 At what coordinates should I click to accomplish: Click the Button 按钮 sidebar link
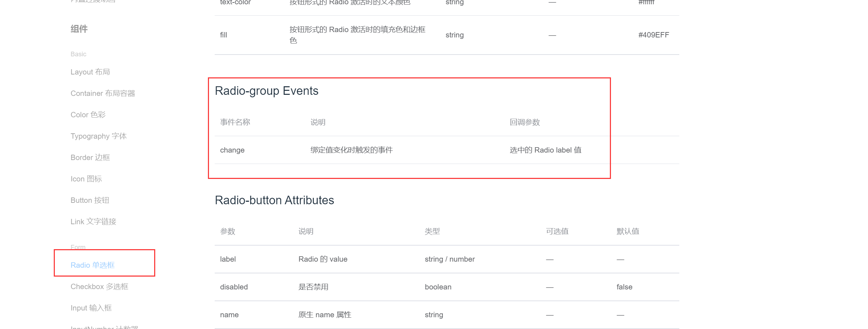(90, 200)
